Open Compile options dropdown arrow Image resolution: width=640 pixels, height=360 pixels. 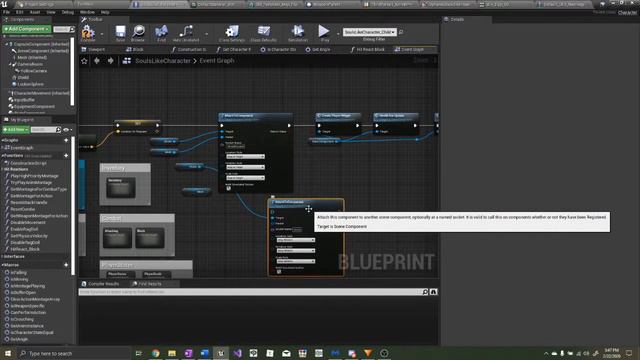click(x=102, y=34)
